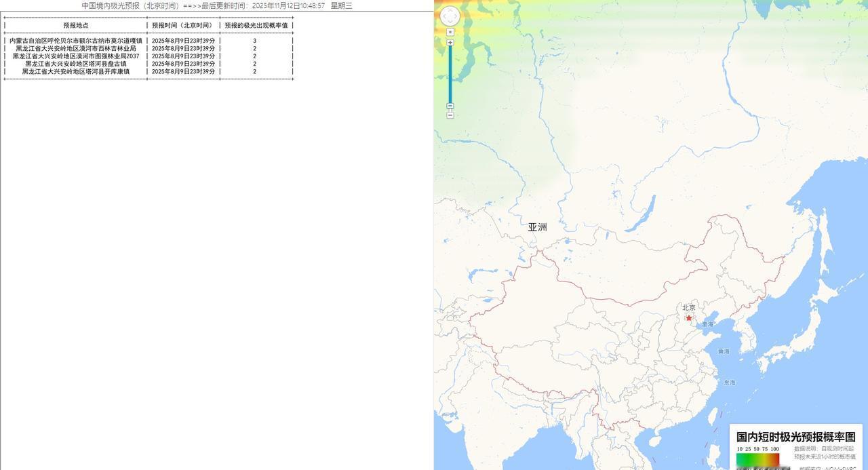Viewport: 868px width, 470px height.
Task: Click the probability value 2 for 图强林业局Z037
Action: pos(255,56)
